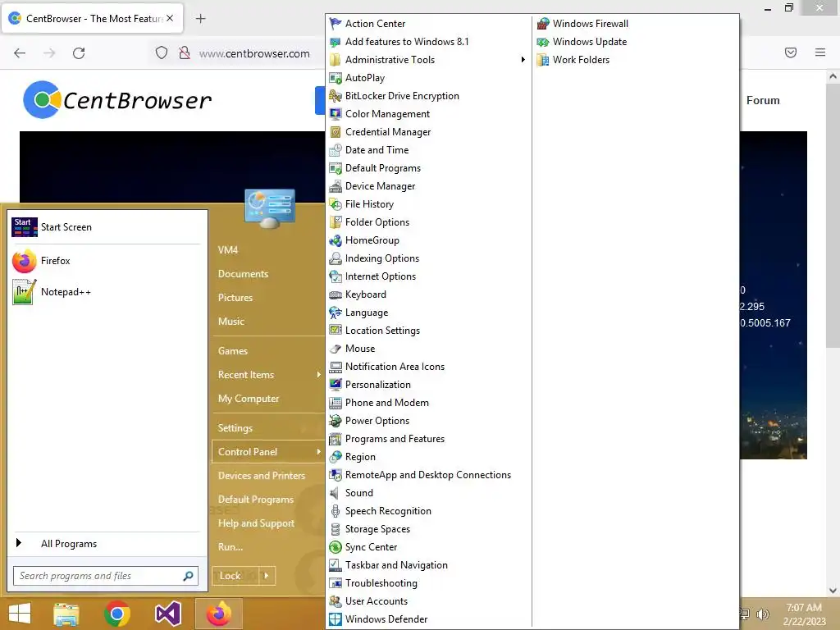Expand Recent Items submenu
This screenshot has height=630, width=840.
pos(319,374)
